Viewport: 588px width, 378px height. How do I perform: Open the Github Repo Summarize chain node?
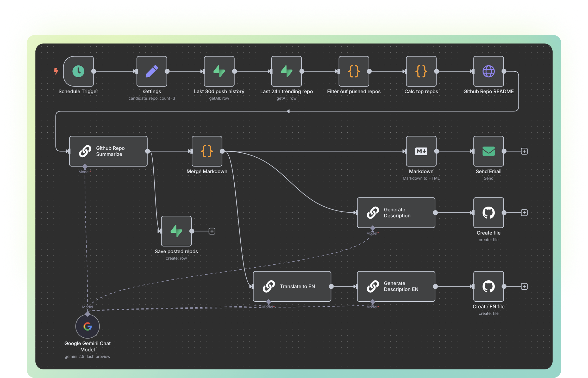point(108,151)
